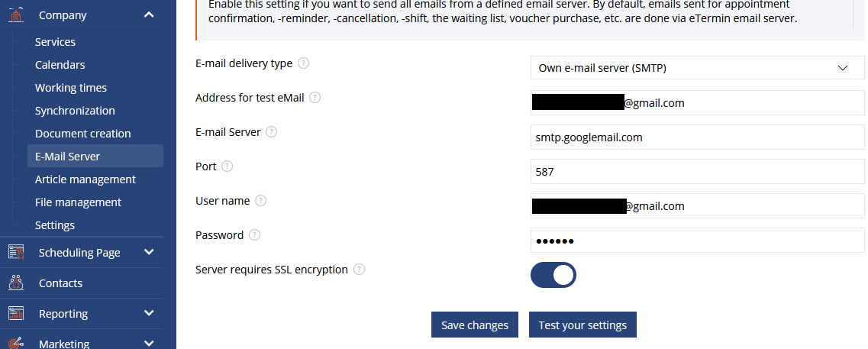The image size is (868, 349).
Task: Click the Contacts people icon
Action: [15, 283]
